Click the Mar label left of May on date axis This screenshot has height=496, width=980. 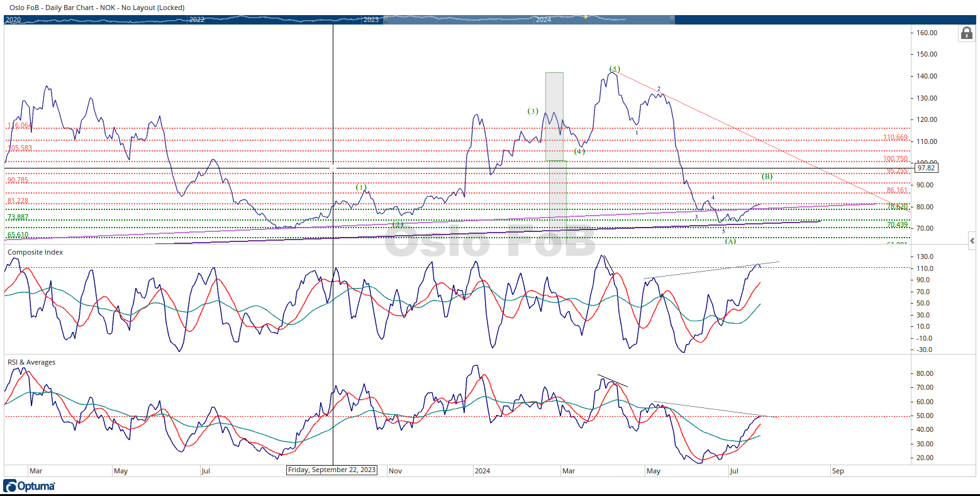36,471
